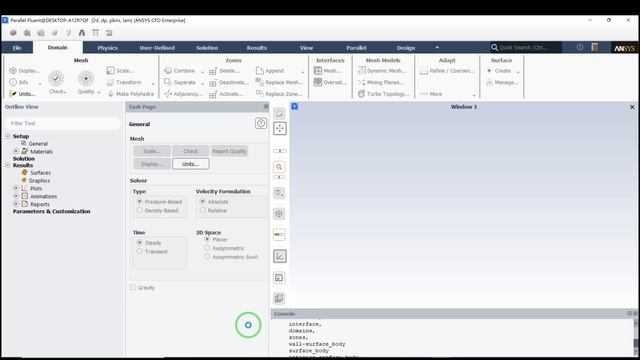The width and height of the screenshot is (640, 360).
Task: Click the zoom magnifier graphics toolbar icon
Action: [x=279, y=167]
